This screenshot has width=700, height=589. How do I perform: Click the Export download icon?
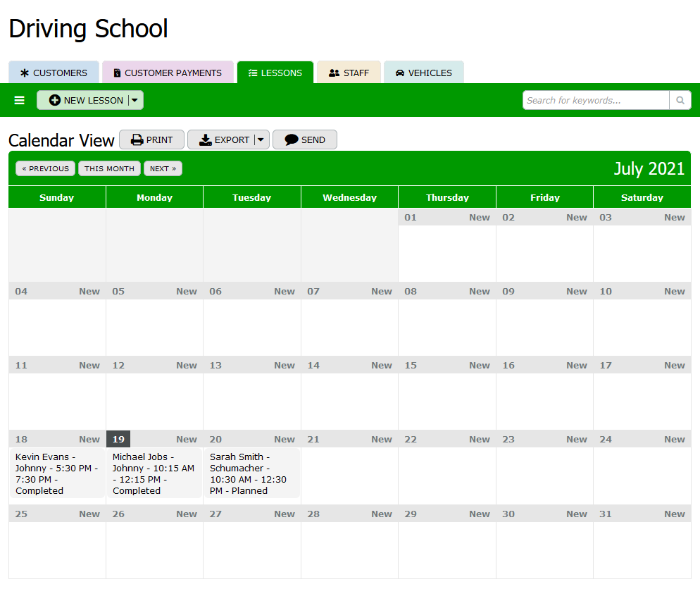coord(206,140)
